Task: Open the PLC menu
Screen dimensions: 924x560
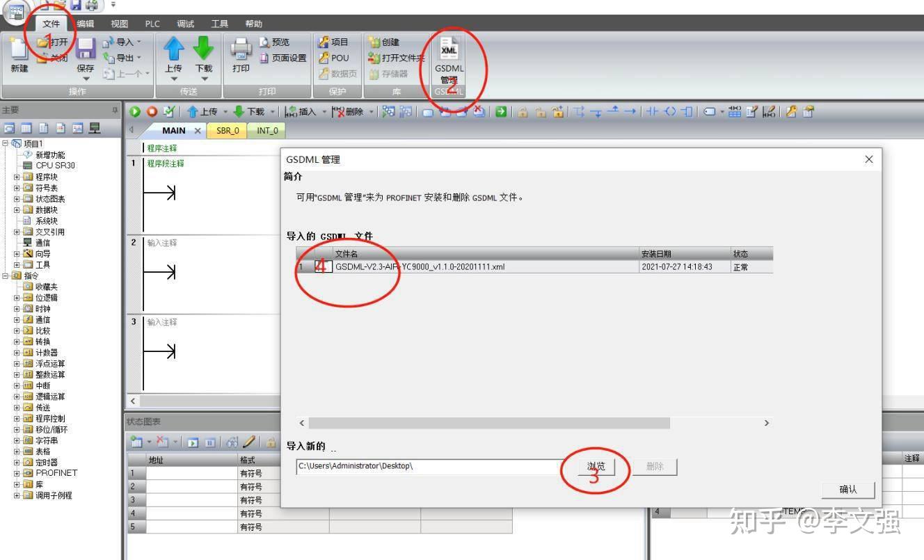Action: click(x=152, y=23)
